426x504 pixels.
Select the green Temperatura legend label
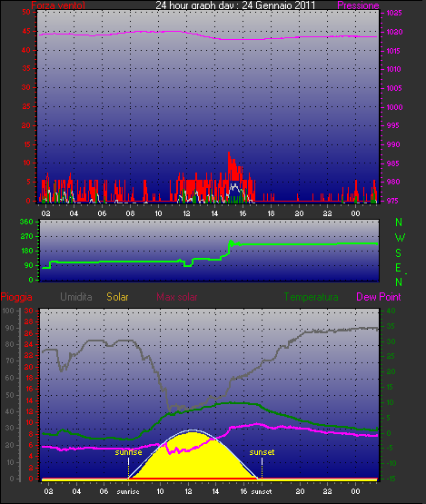pos(311,297)
